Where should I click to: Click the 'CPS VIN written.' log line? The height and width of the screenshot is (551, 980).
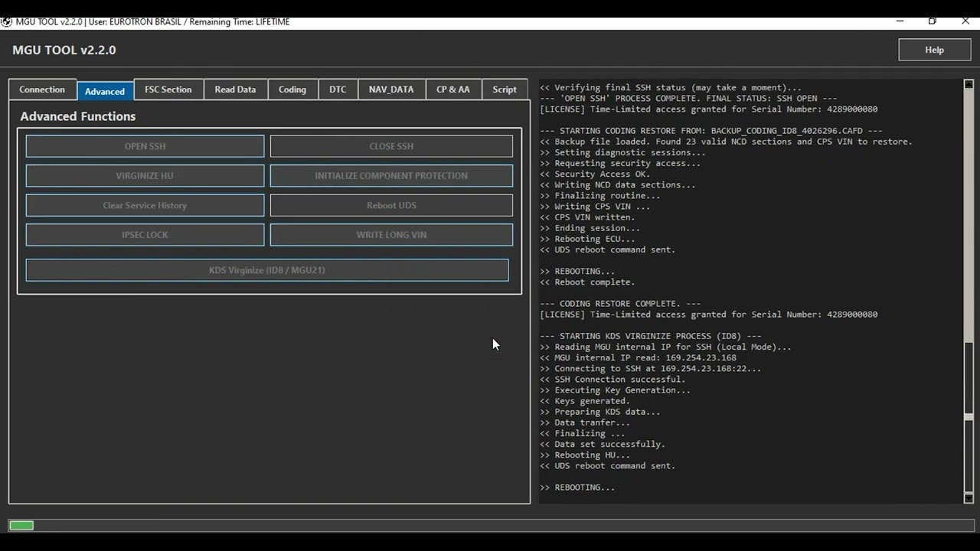click(x=587, y=217)
